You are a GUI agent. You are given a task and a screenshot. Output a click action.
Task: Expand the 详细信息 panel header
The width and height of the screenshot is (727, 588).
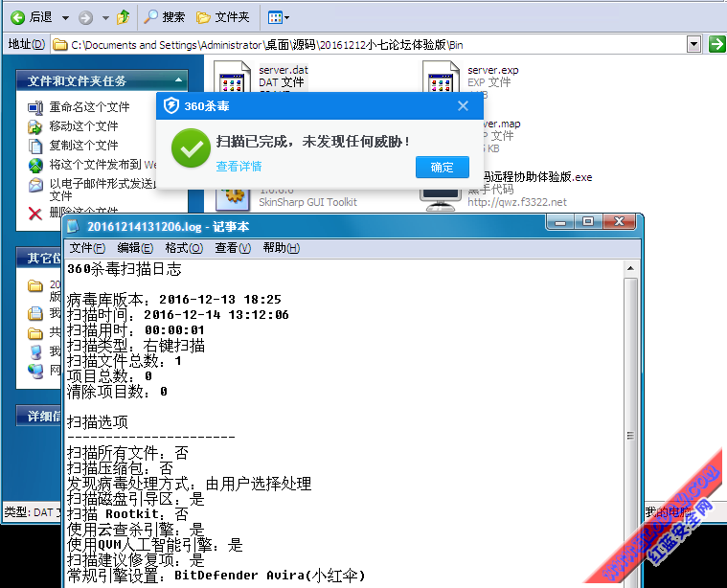coord(40,416)
